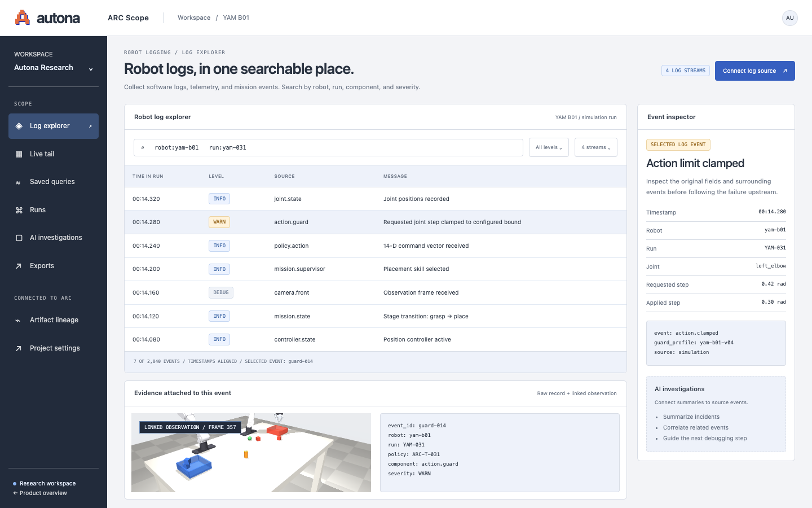
Task: Click the Project settings arrow icon
Action: click(x=19, y=348)
